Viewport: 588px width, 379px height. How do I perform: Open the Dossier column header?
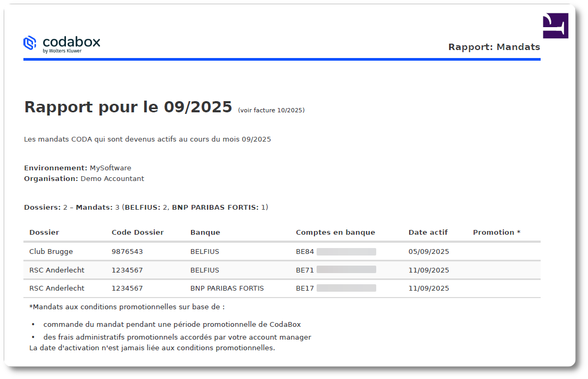click(44, 232)
